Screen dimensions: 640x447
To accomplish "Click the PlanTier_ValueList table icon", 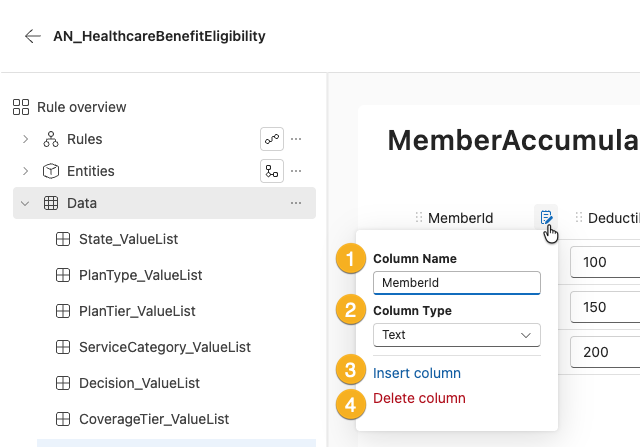I will coord(63,311).
